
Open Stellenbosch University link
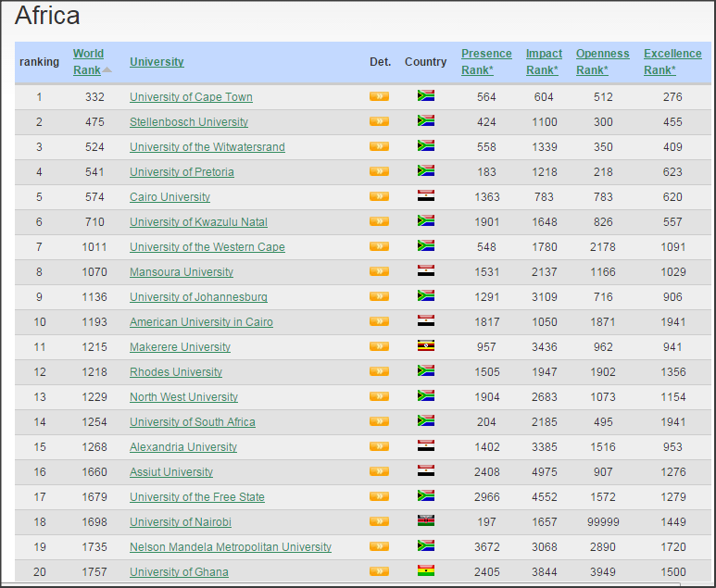pos(189,122)
